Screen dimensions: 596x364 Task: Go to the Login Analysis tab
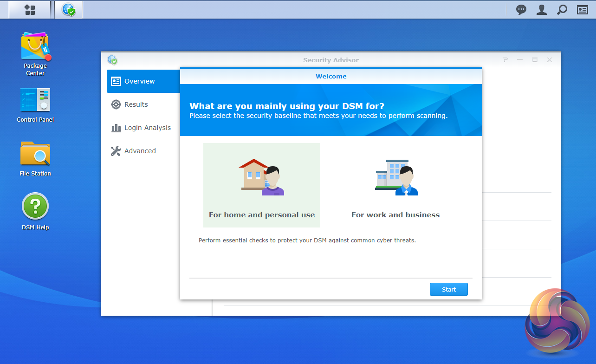coord(143,128)
